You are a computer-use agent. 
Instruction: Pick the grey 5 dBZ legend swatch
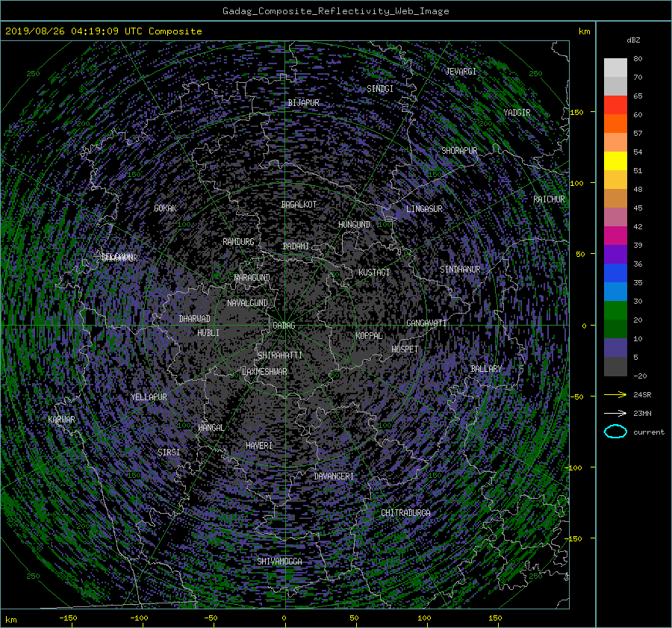[x=615, y=367]
